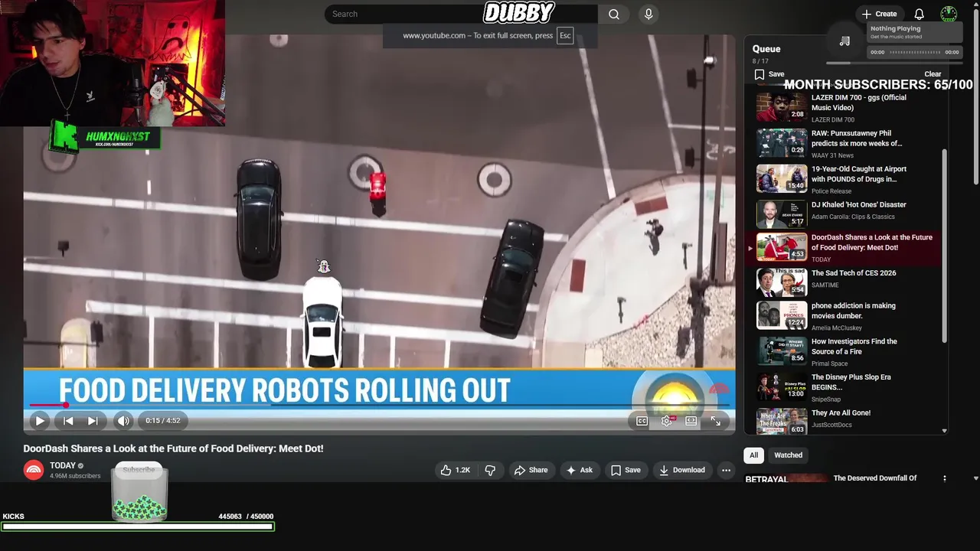Image resolution: width=980 pixels, height=551 pixels.
Task: Click the Queue header title
Action: coord(766,49)
